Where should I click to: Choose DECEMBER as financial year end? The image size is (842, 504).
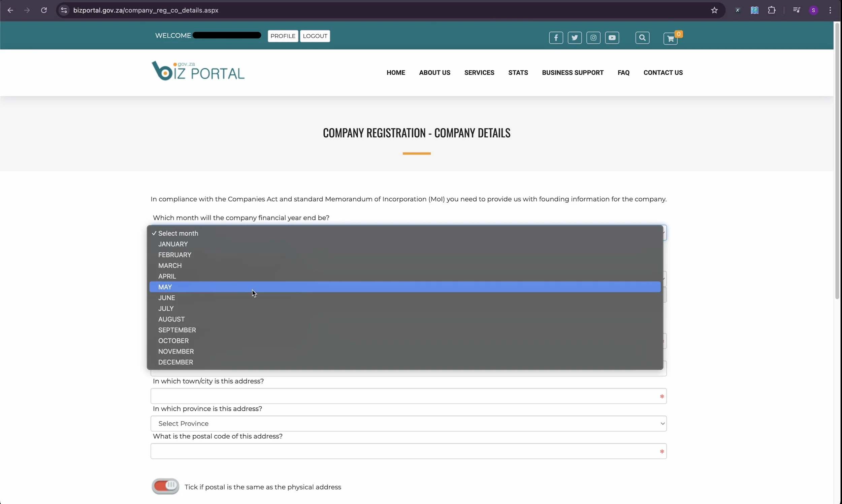pos(175,362)
